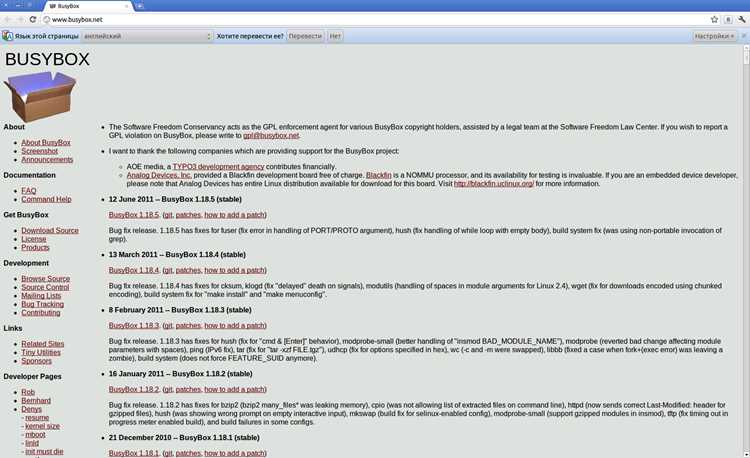Open the 'git' link for BusyBox 1.18.5
This screenshot has width=750, height=458.
pyautogui.click(x=168, y=215)
